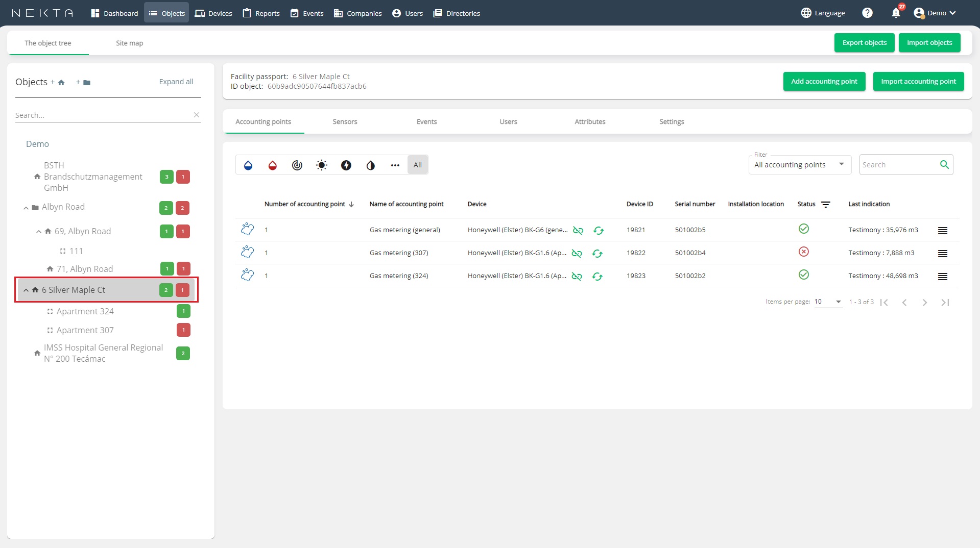Switch to the Settings tab

click(672, 121)
